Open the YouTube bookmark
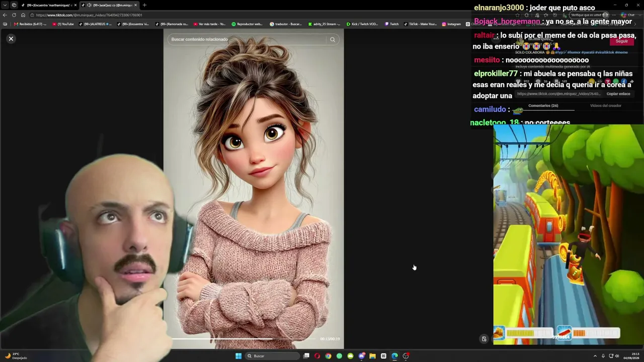The height and width of the screenshot is (362, 644). coord(63,24)
